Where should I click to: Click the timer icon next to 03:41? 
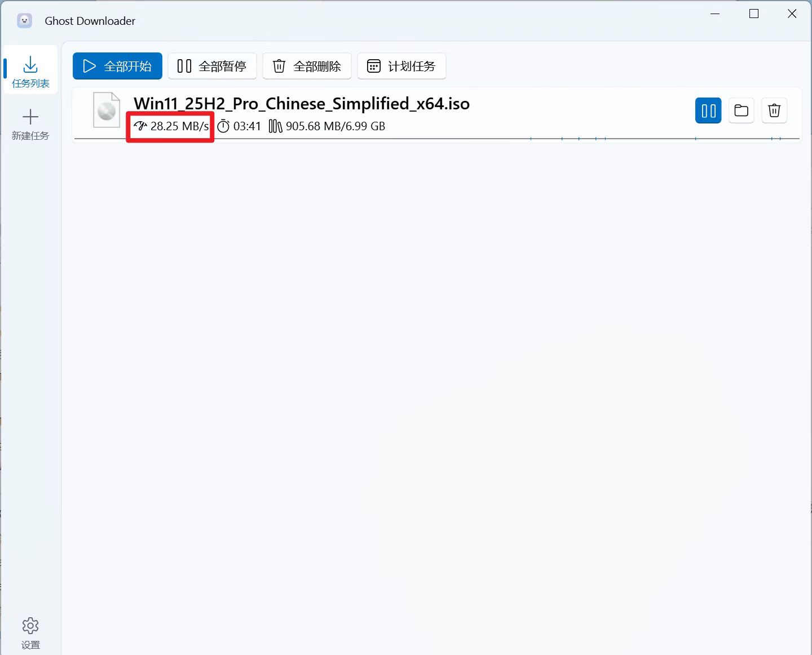click(223, 126)
